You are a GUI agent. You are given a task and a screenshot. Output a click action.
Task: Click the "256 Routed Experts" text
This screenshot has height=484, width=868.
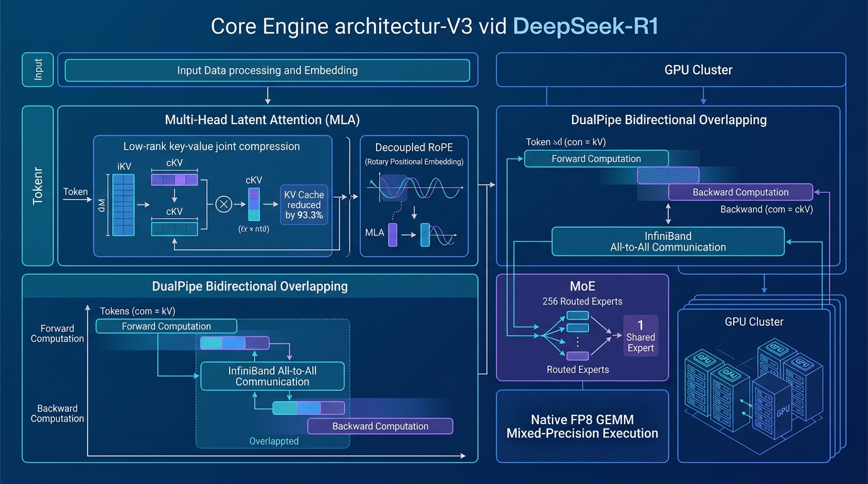pyautogui.click(x=582, y=301)
